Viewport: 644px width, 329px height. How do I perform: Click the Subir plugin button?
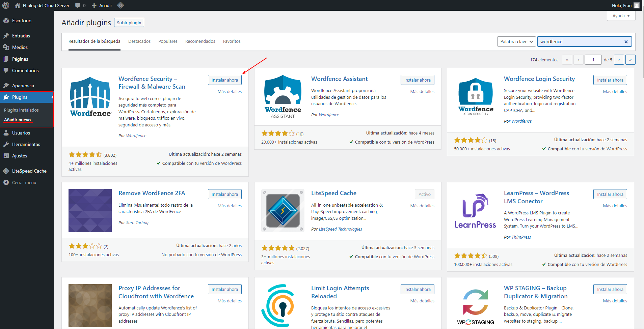point(129,23)
